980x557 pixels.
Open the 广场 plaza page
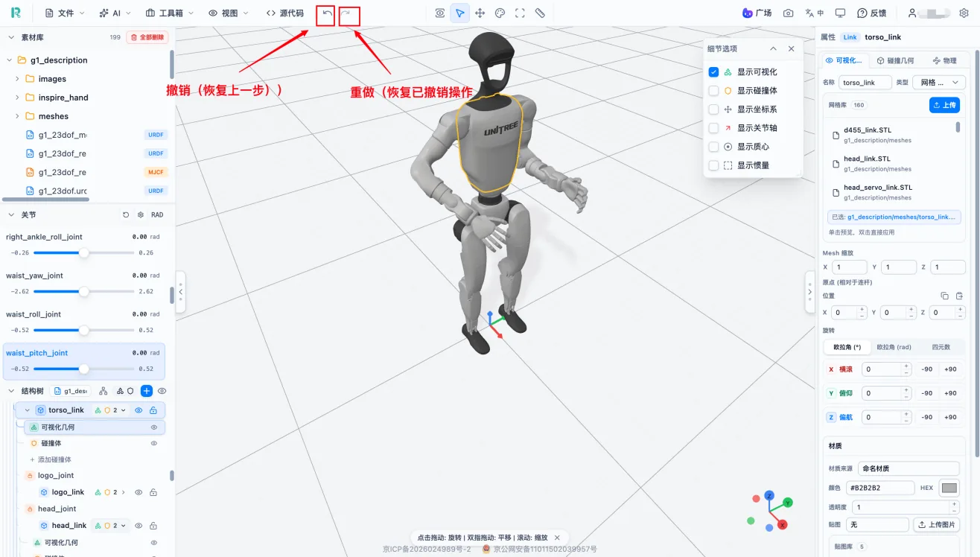pos(757,13)
